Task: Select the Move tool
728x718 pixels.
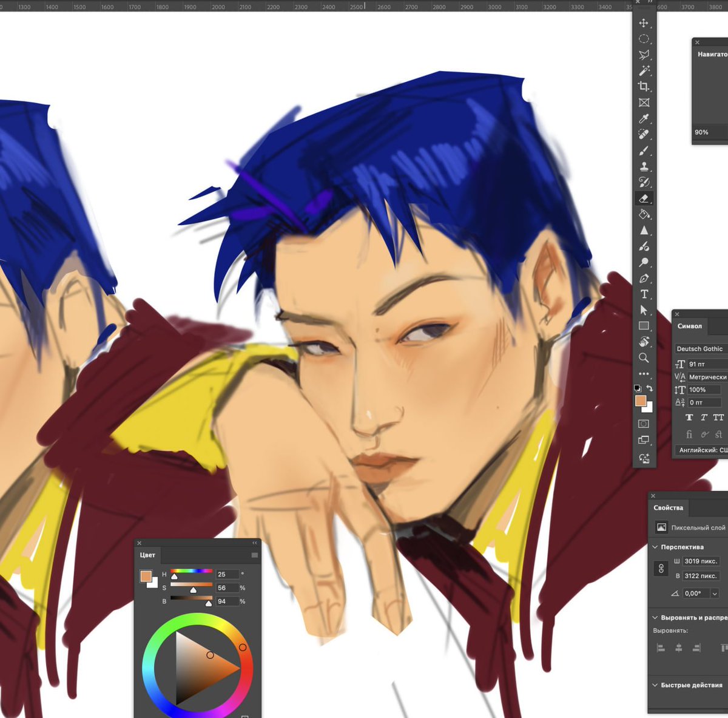Action: tap(645, 22)
